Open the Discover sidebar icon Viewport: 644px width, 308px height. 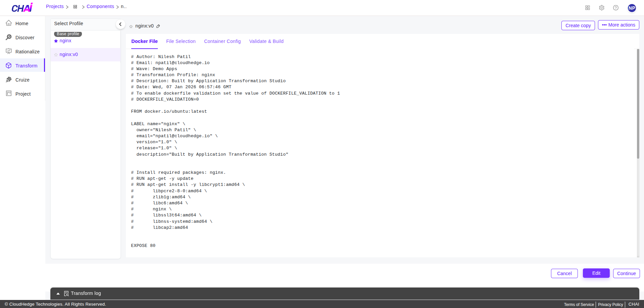coord(9,37)
